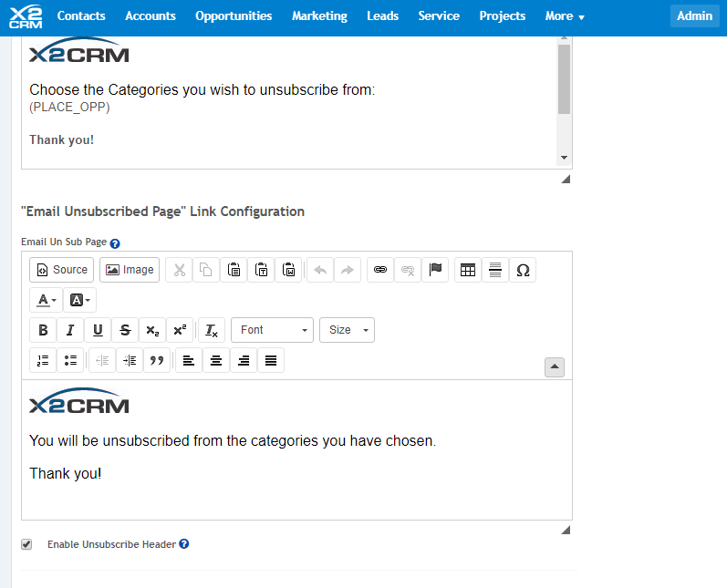Click the X2CRM logo image in lower editor
727x588 pixels.
pos(78,401)
